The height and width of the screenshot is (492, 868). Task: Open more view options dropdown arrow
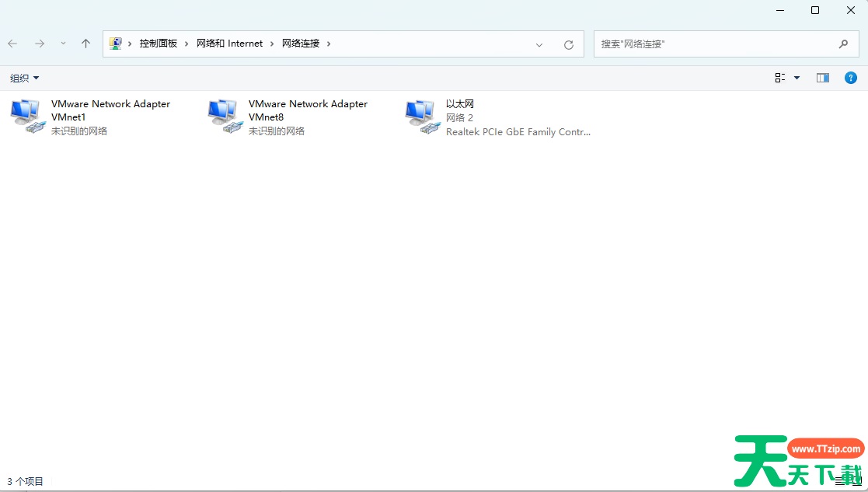(797, 78)
